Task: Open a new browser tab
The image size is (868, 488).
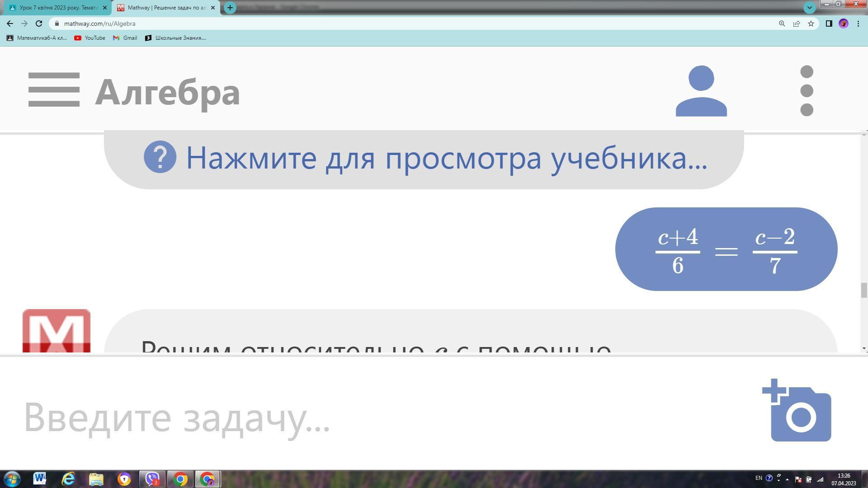Action: tap(230, 8)
